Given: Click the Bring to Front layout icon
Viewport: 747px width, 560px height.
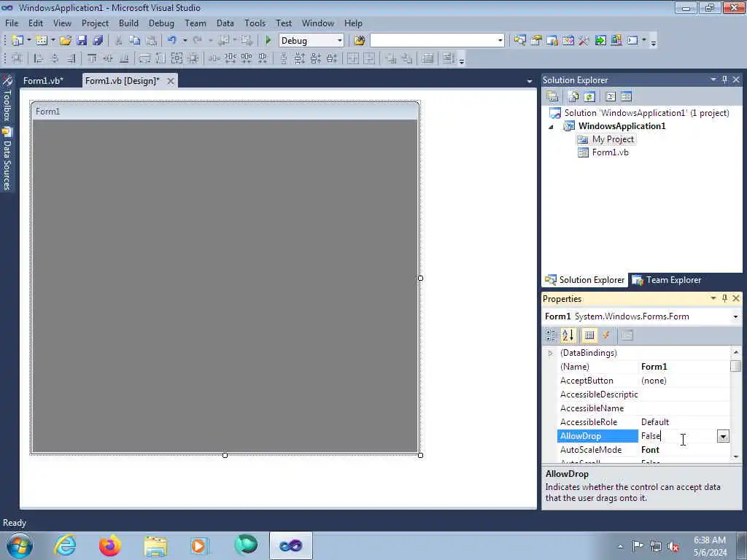Looking at the screenshot, I should coord(391,58).
